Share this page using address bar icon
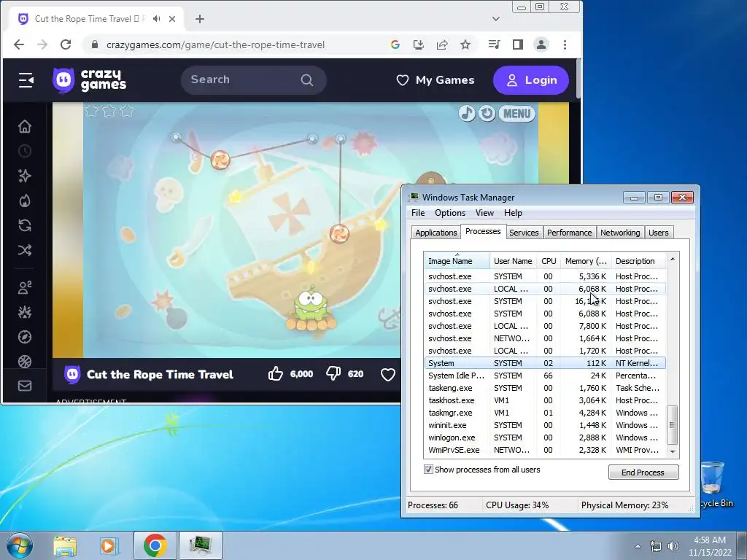This screenshot has height=560, width=747. [x=442, y=44]
